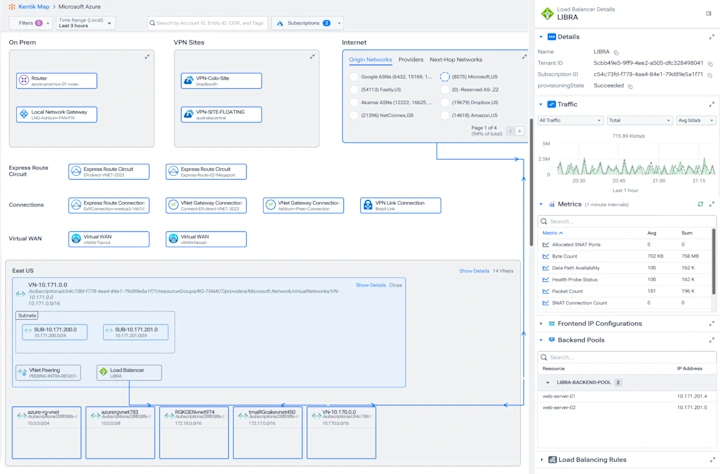
Task: Open the Subscriptions dropdown
Action: pos(307,23)
